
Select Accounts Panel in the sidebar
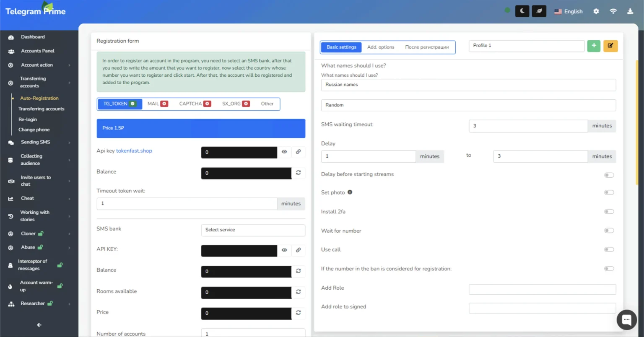pos(37,51)
